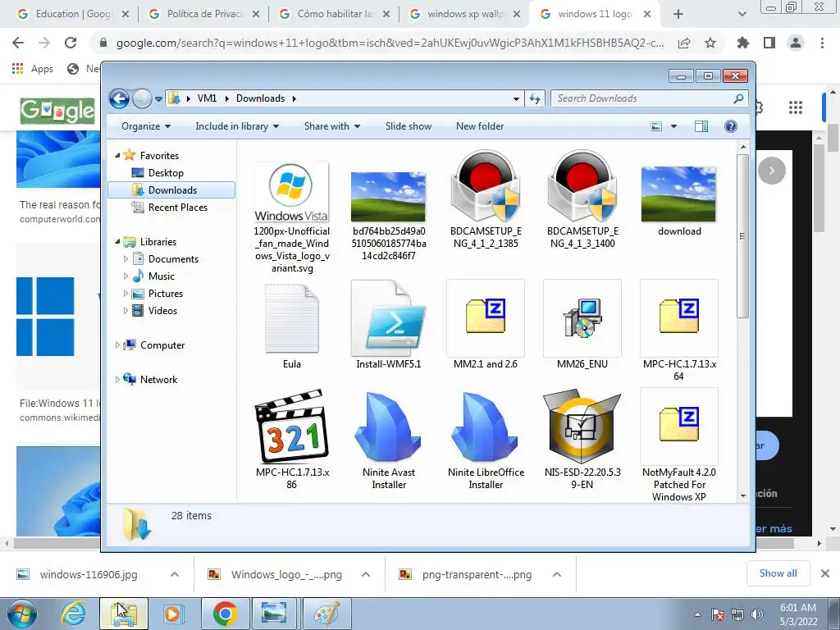
Task: Click the New folder button
Action: 479,126
